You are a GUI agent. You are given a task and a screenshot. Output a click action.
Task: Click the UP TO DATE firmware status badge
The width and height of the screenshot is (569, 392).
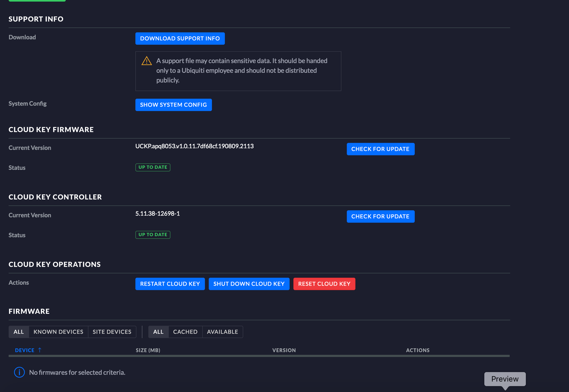[153, 167]
